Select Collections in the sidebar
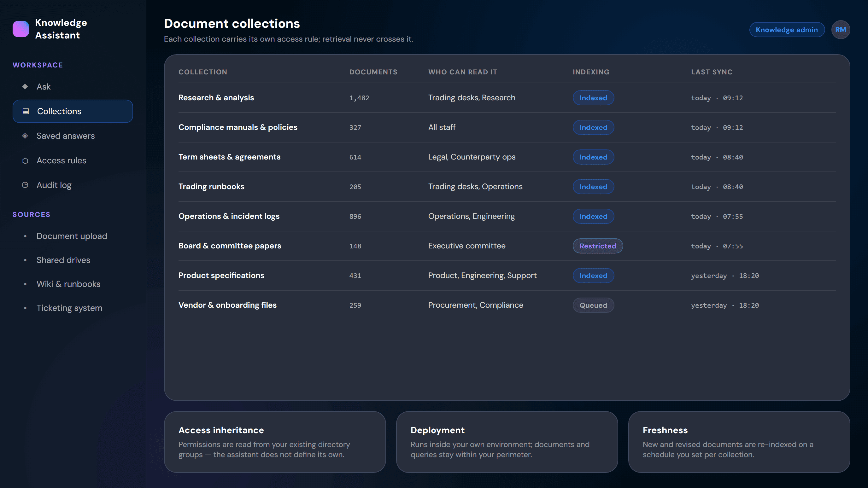 [x=73, y=111]
